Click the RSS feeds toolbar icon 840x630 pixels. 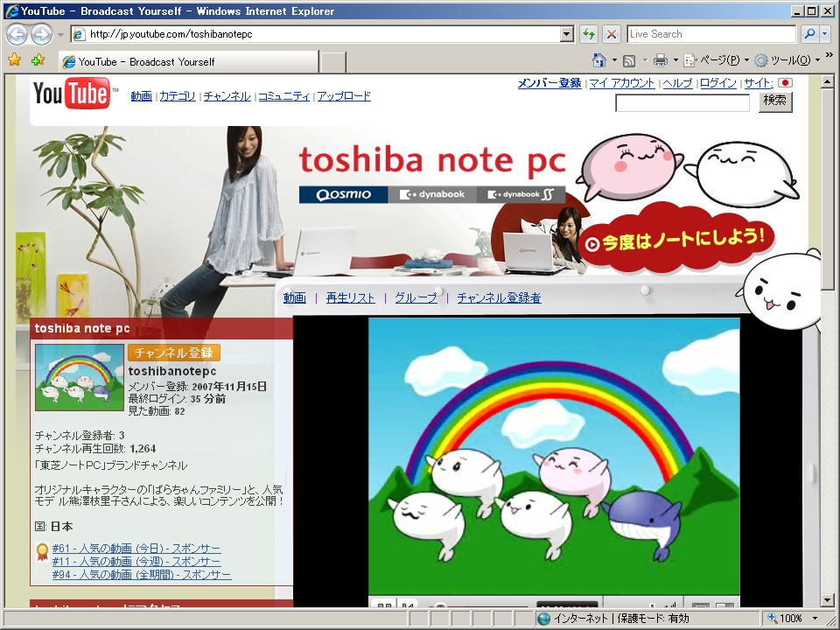coord(628,60)
